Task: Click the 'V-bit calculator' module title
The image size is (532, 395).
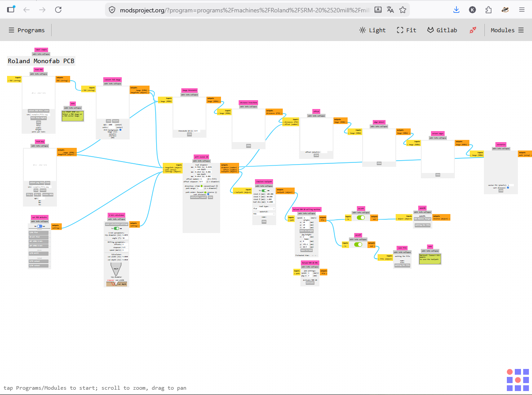Action: point(116,215)
